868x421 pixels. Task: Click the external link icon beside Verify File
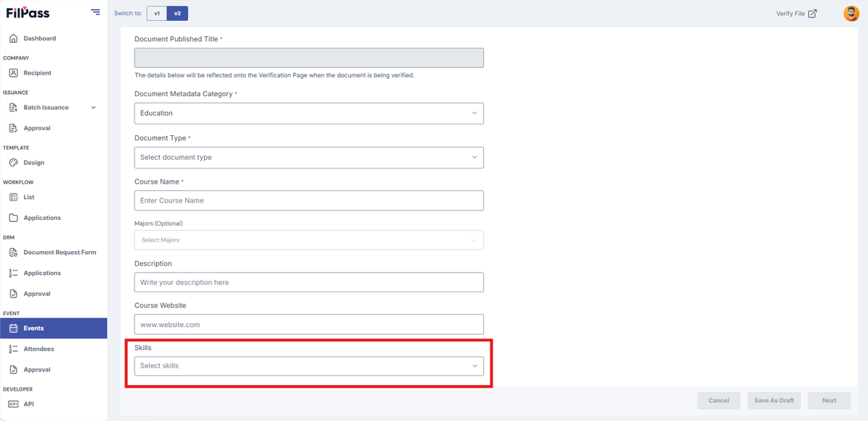point(812,13)
